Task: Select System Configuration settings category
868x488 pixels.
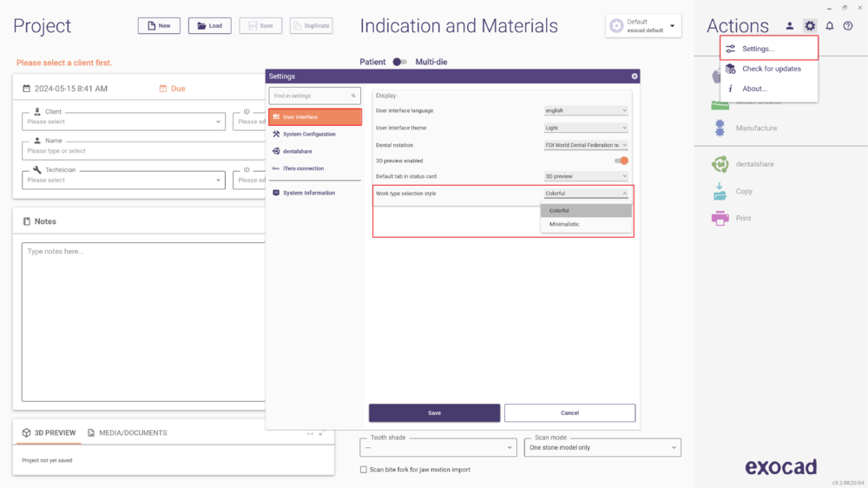Action: [315, 134]
